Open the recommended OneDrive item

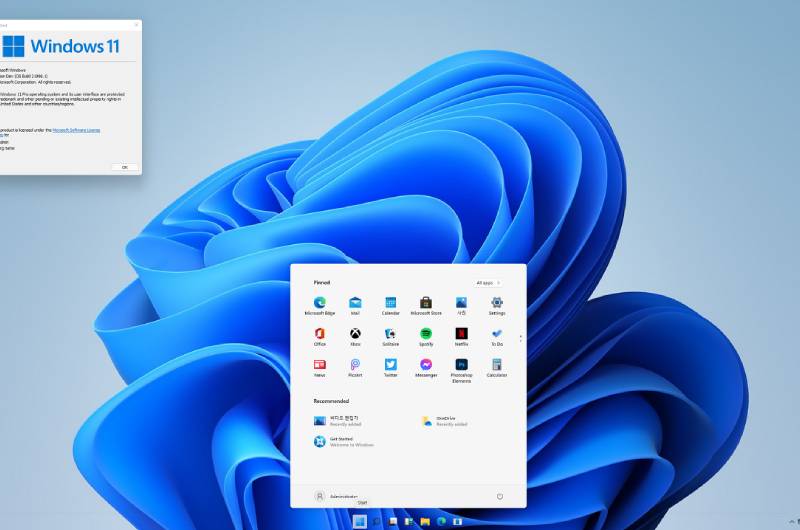tap(444, 421)
